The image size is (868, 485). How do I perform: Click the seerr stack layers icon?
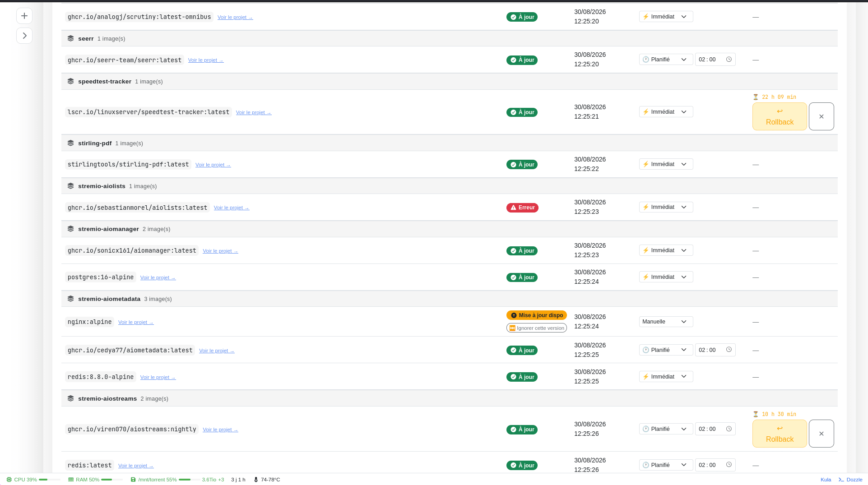[x=70, y=38]
